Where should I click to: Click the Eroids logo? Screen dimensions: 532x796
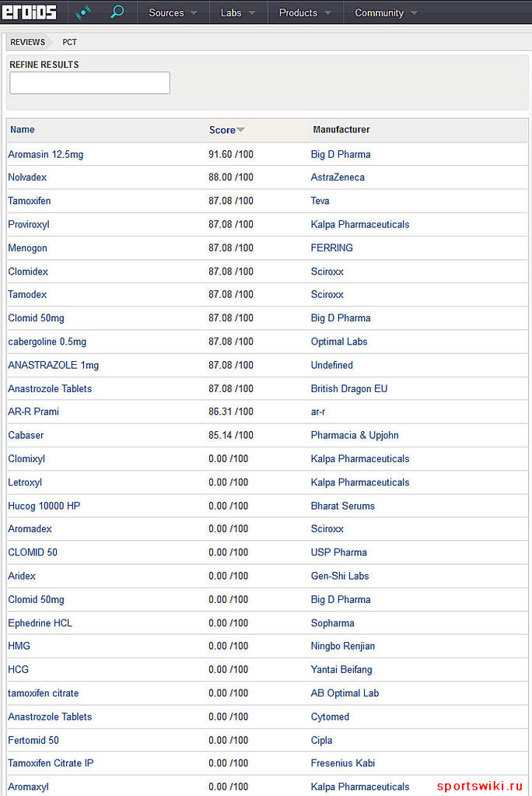(30, 12)
